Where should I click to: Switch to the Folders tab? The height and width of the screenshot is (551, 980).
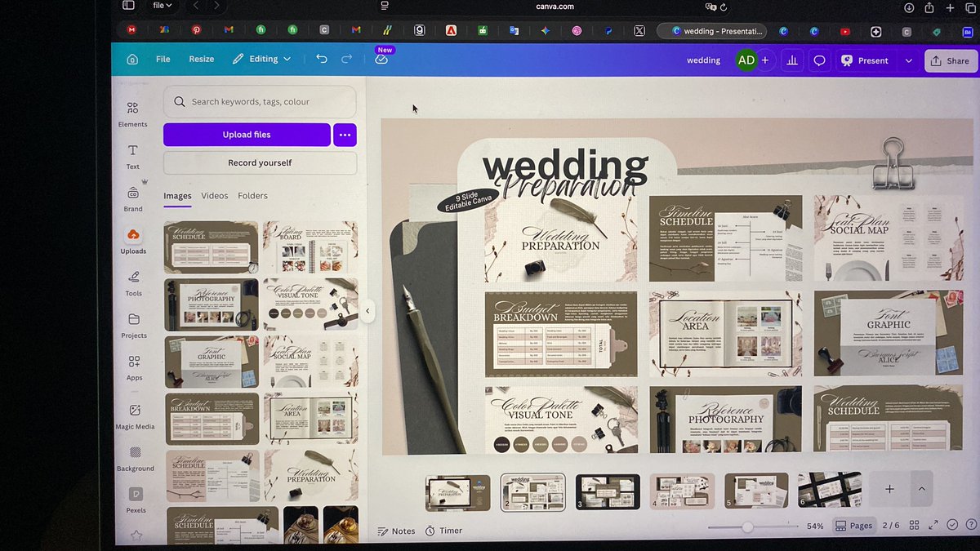252,196
